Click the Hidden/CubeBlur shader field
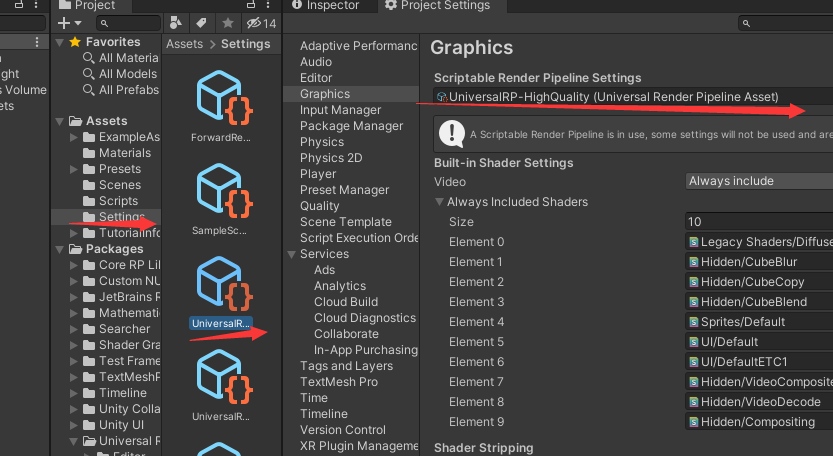This screenshot has height=456, width=833. (759, 262)
